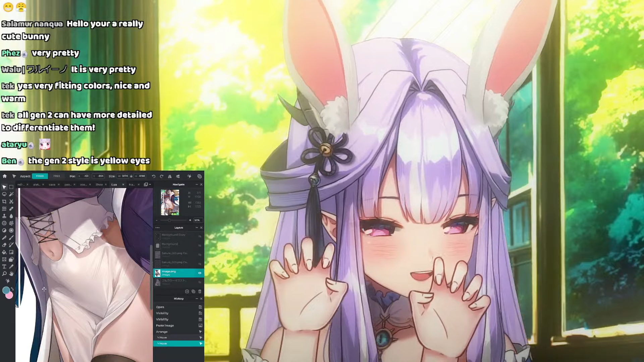
Task: Collapse the Navigate panel
Action: click(197, 184)
